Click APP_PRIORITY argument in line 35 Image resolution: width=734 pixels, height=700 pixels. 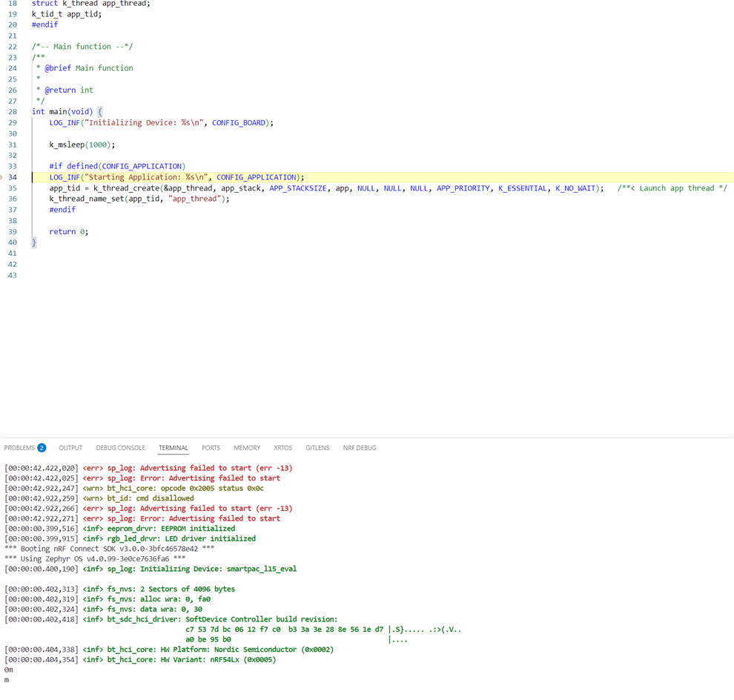pos(463,188)
